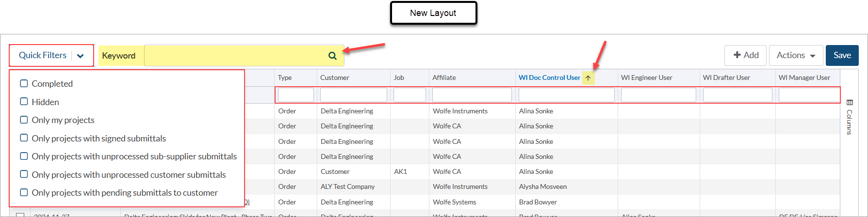Tick Only projects with pending submittals to customer
The width and height of the screenshot is (868, 217).
(x=24, y=192)
